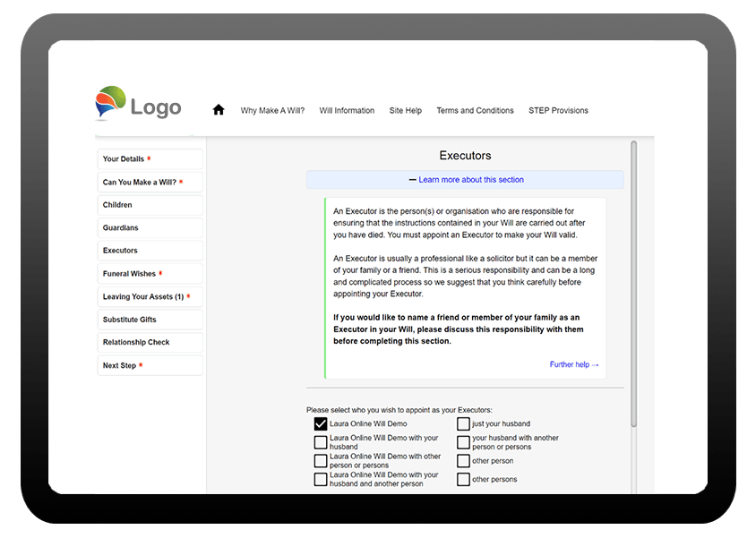The image size is (756, 538).
Task: Go to the 'Will Information' page
Action: click(347, 111)
